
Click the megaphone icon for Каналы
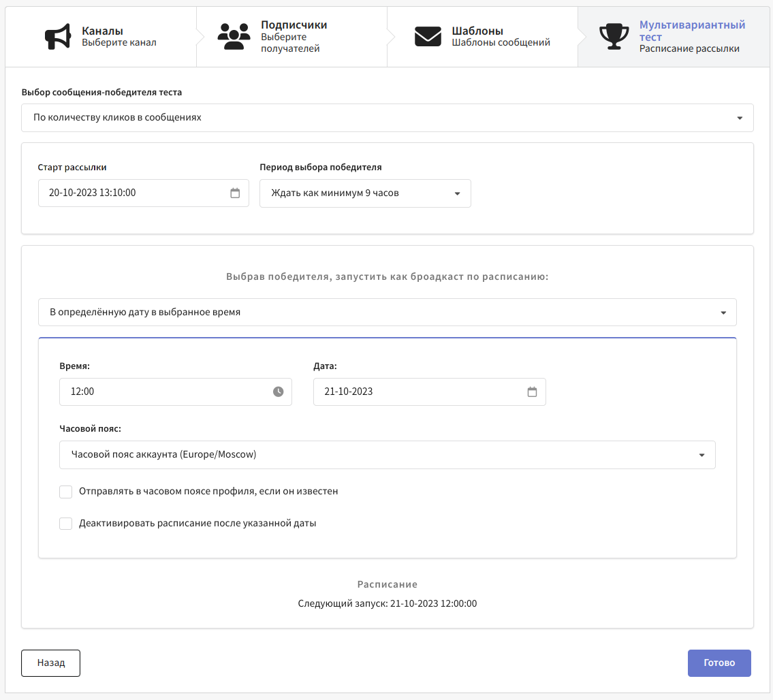58,37
